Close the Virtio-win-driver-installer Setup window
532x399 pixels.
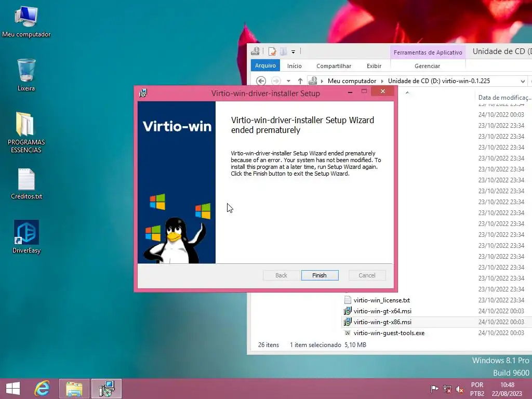[382, 91]
